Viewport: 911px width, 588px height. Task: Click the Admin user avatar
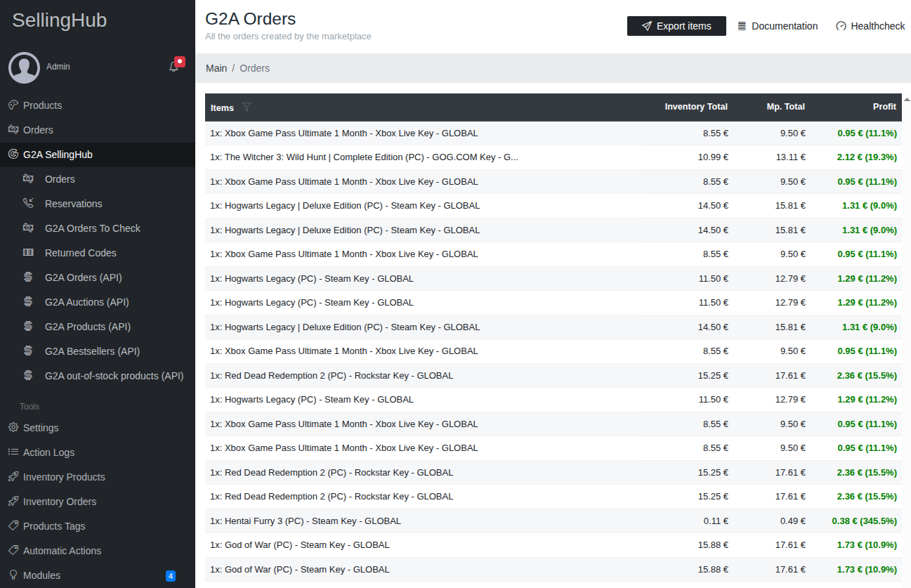point(24,67)
